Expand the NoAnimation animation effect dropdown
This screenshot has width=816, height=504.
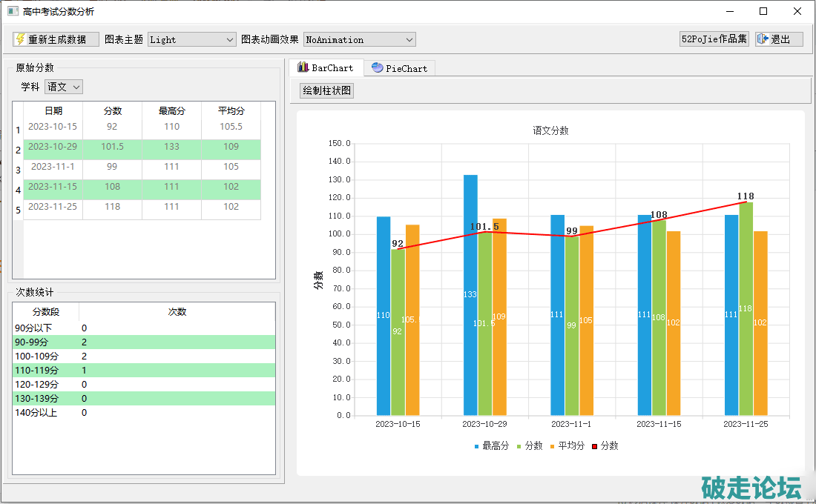359,40
